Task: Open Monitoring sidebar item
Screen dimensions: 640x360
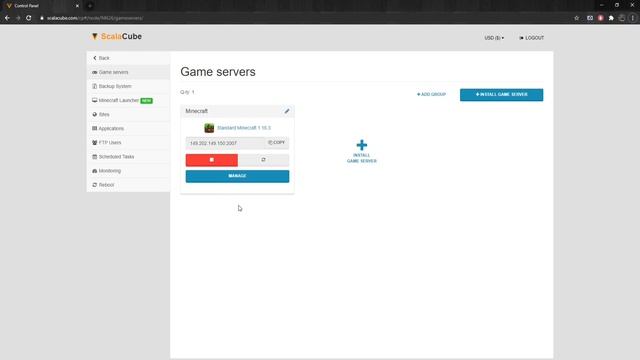Action: [128, 171]
